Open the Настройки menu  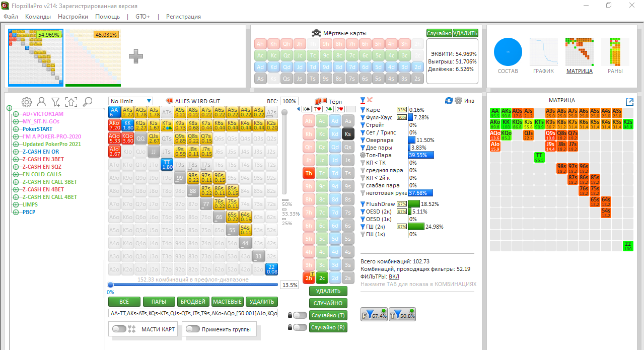pos(73,17)
